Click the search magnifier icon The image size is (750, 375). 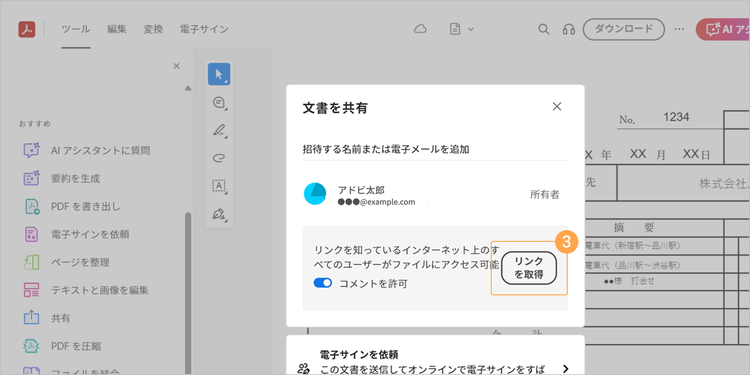(x=543, y=29)
